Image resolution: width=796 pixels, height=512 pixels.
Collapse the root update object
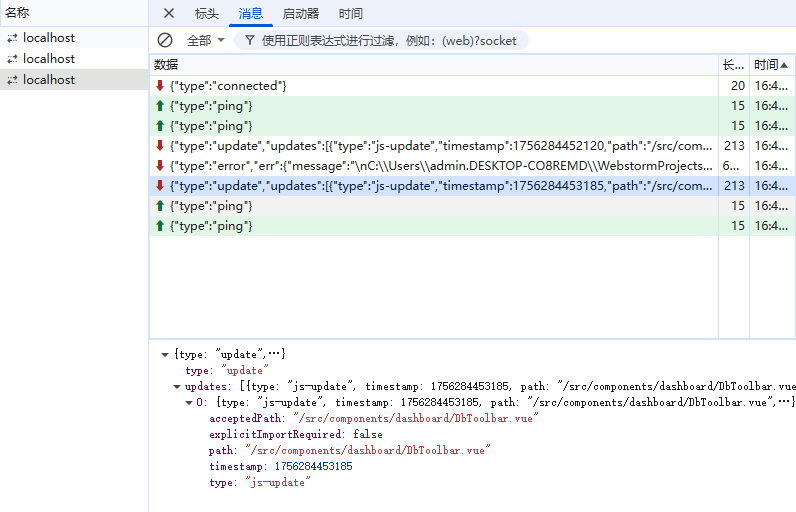pos(165,354)
